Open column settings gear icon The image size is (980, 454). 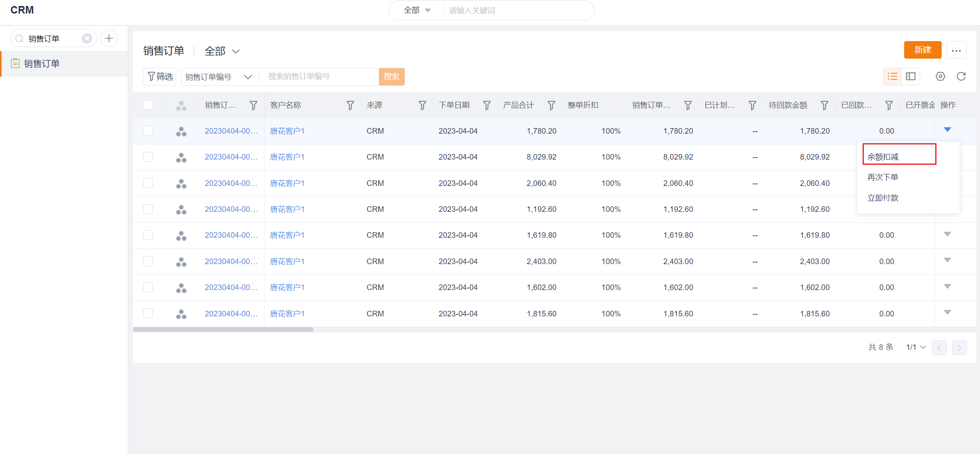coord(940,76)
